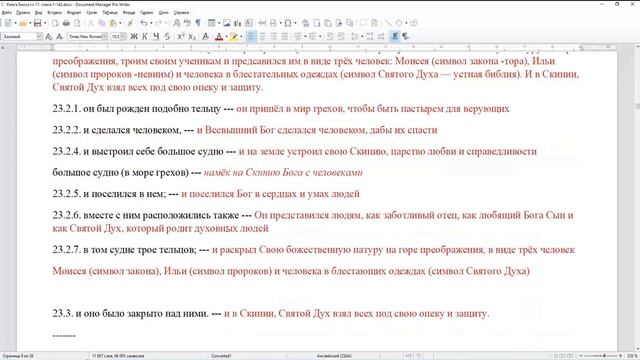Image resolution: width=640 pixels, height=360 pixels.
Task: Open the paragraph style combo box
Action: (22, 36)
